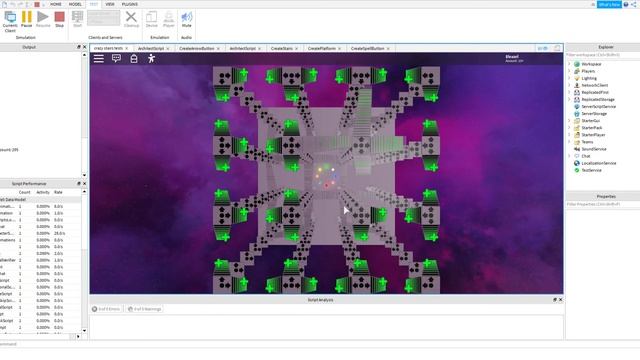Close the CreateStairs tab

(x=297, y=49)
